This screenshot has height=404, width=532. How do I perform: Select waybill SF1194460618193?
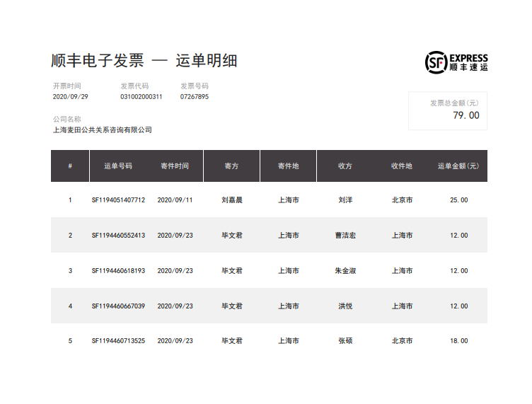118,271
